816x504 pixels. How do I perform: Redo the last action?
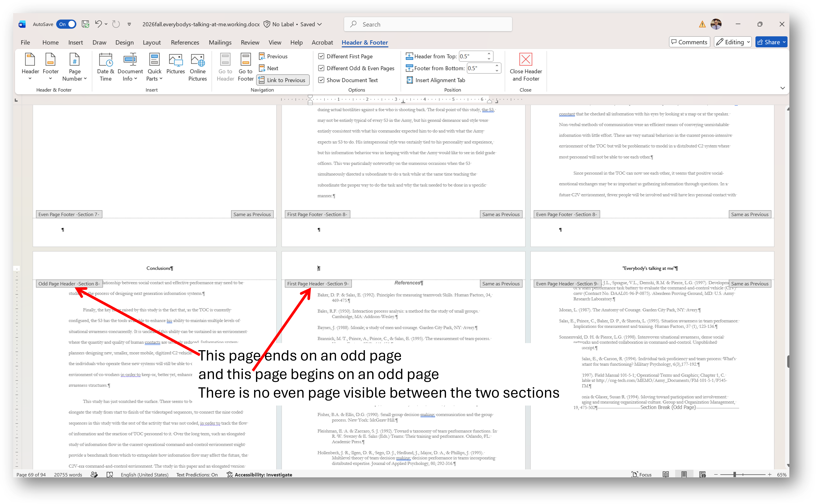coord(116,24)
